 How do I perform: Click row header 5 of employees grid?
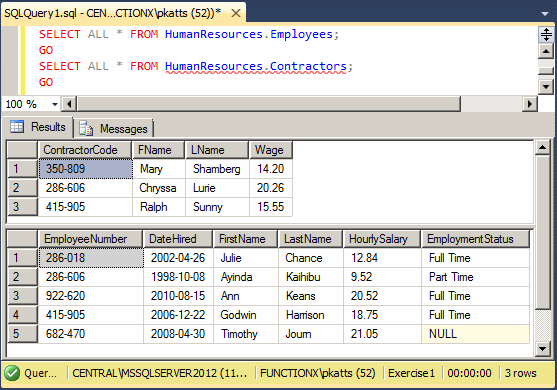(22, 334)
